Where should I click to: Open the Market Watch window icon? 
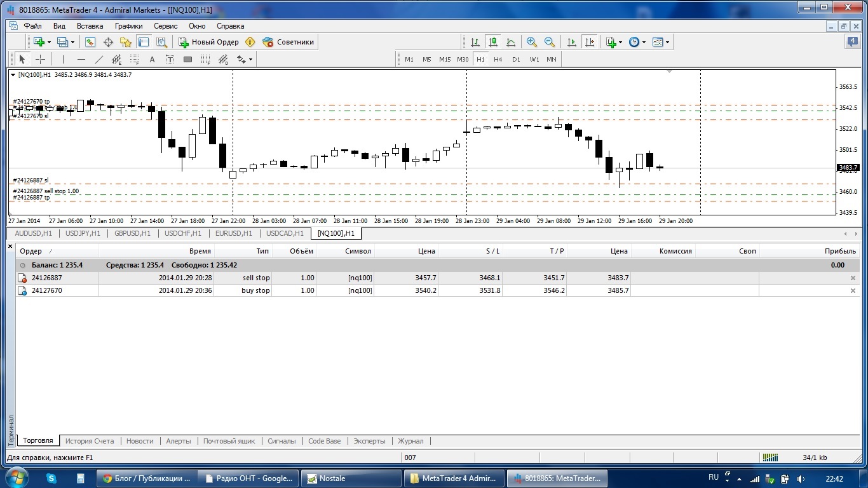(x=90, y=42)
